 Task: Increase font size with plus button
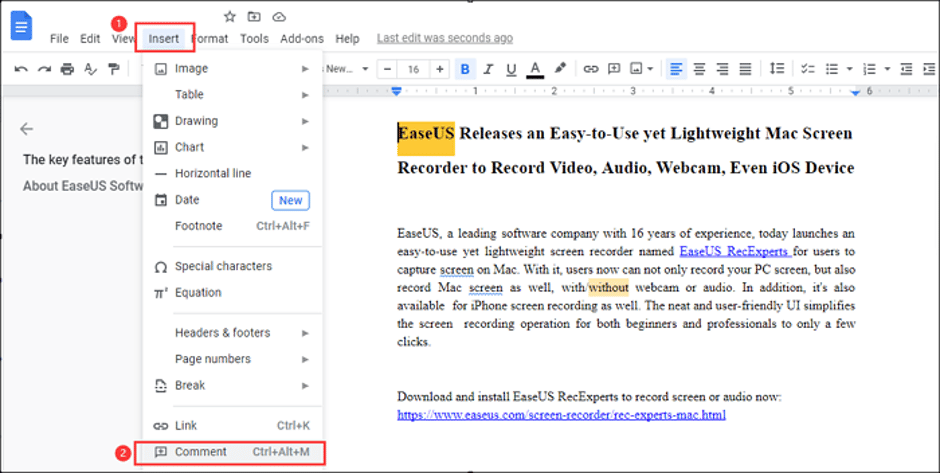440,69
